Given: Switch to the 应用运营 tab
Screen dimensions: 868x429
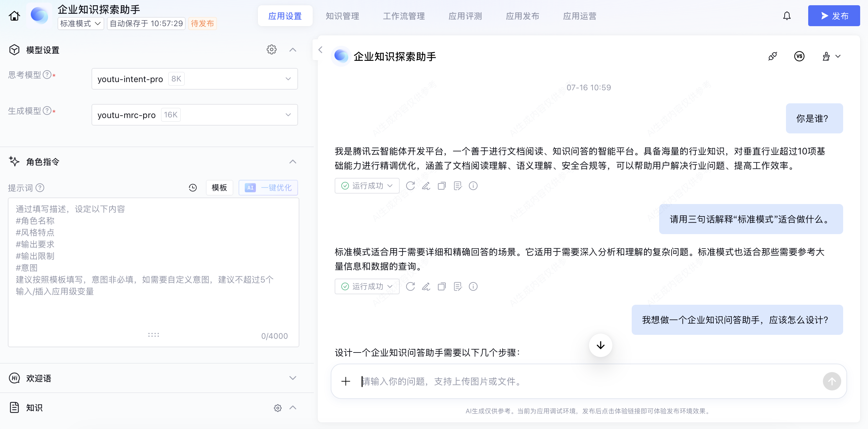Looking at the screenshot, I should 579,16.
